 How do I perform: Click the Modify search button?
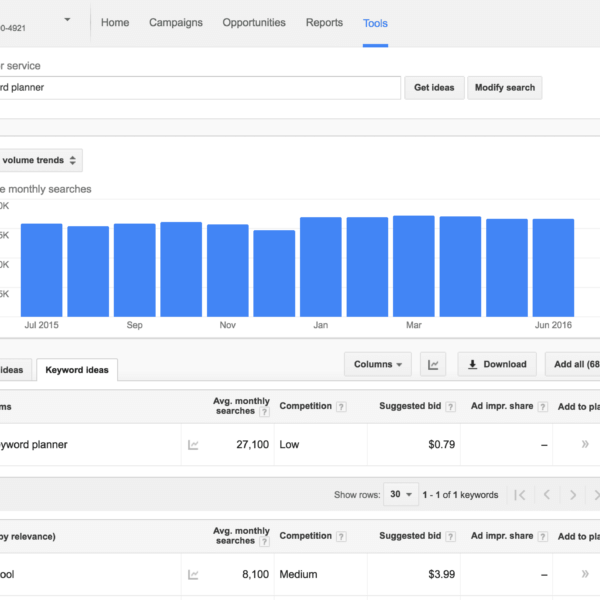505,88
